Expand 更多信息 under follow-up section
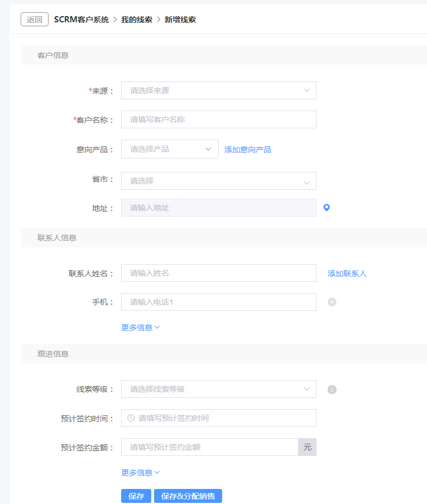 click(x=140, y=473)
